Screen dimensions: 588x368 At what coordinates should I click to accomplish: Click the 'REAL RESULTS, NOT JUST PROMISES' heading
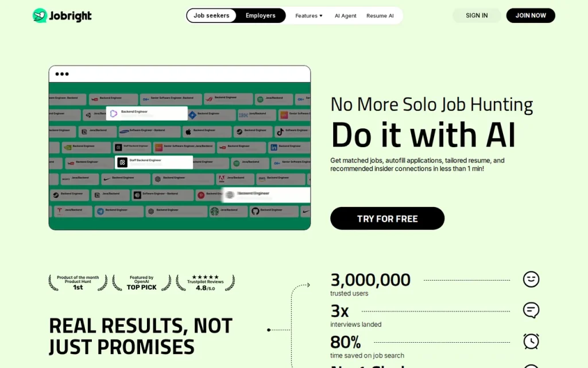[x=141, y=336]
